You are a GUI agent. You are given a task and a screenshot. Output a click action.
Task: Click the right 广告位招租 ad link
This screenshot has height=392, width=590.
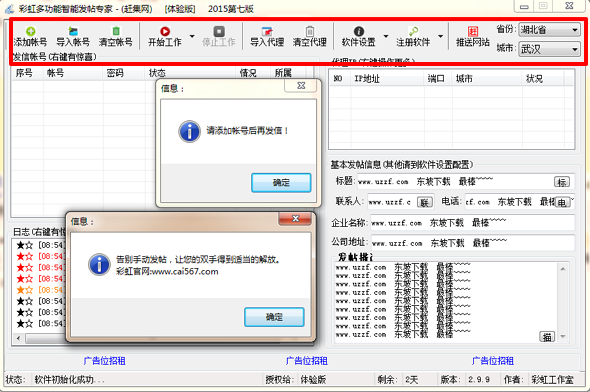(493, 361)
